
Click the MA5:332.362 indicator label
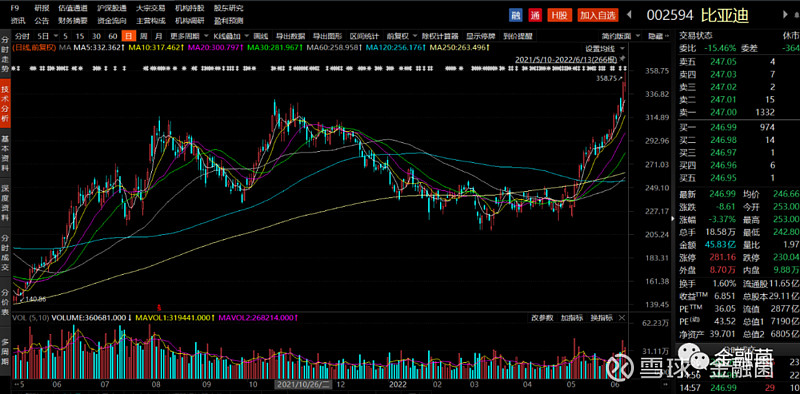98,47
